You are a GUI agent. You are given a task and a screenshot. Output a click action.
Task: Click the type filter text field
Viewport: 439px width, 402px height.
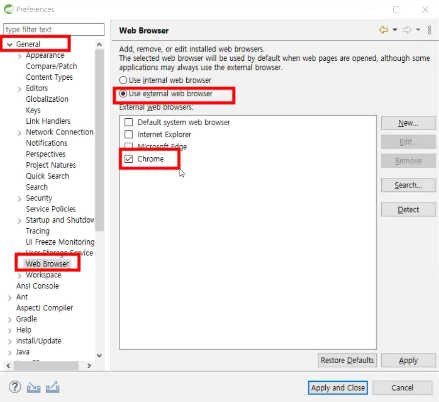click(x=54, y=30)
